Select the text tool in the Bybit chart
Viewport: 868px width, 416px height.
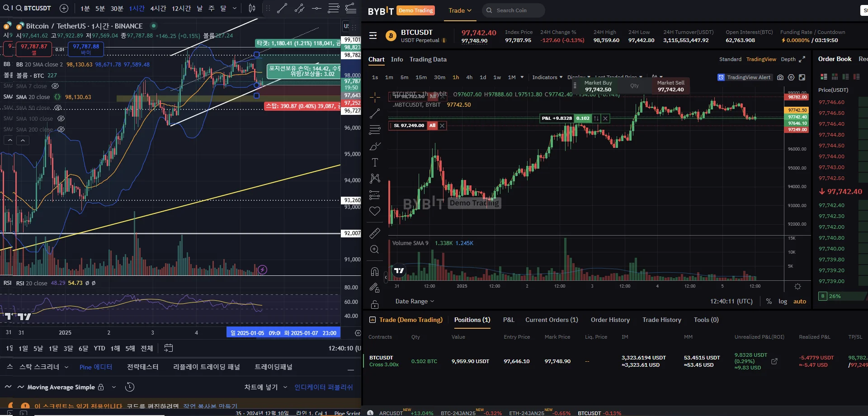(375, 162)
